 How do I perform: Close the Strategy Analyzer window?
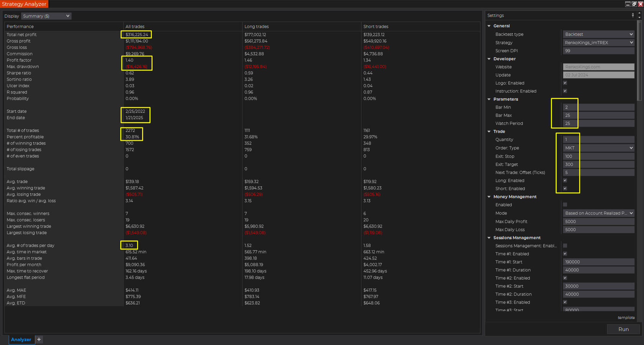point(641,4)
